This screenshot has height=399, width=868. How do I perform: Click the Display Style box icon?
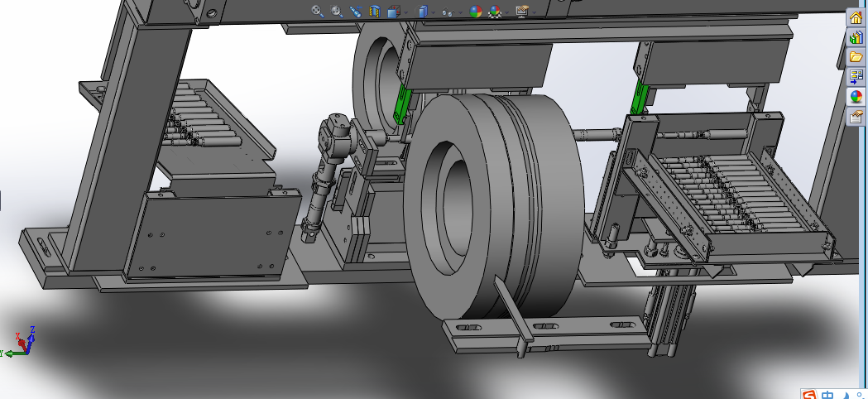422,11
